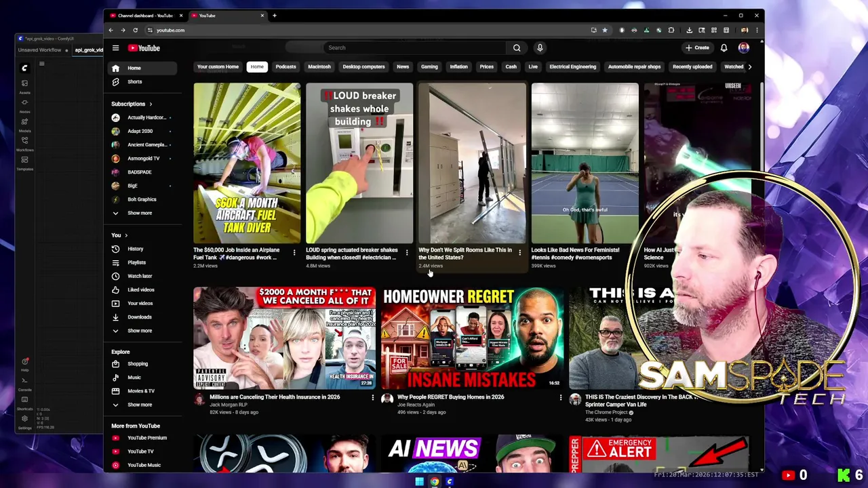Open ComfyUI Workflows panel
The height and width of the screenshot is (488, 868).
point(24,143)
